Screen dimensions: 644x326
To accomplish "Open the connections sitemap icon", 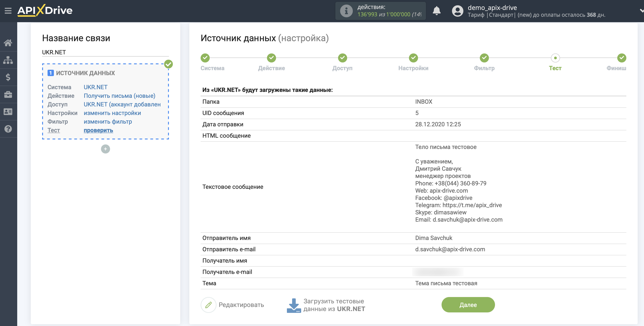I will coord(8,60).
